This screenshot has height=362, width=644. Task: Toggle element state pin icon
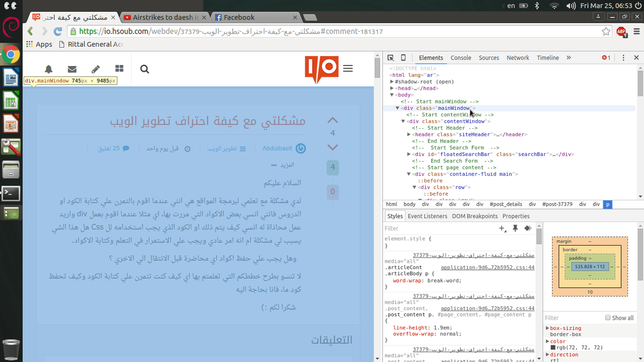[515, 228]
